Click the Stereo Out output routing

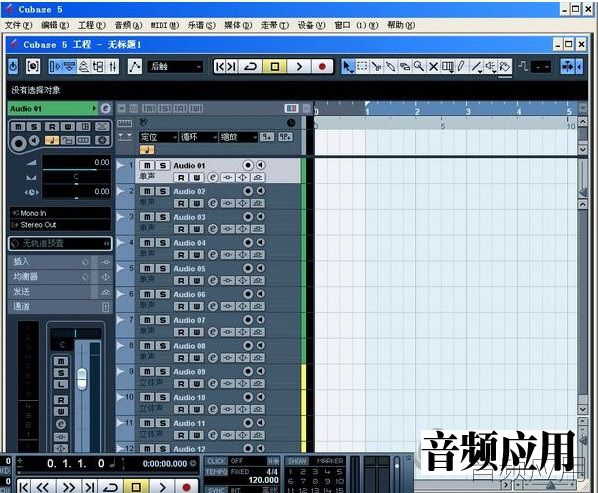coord(61,225)
